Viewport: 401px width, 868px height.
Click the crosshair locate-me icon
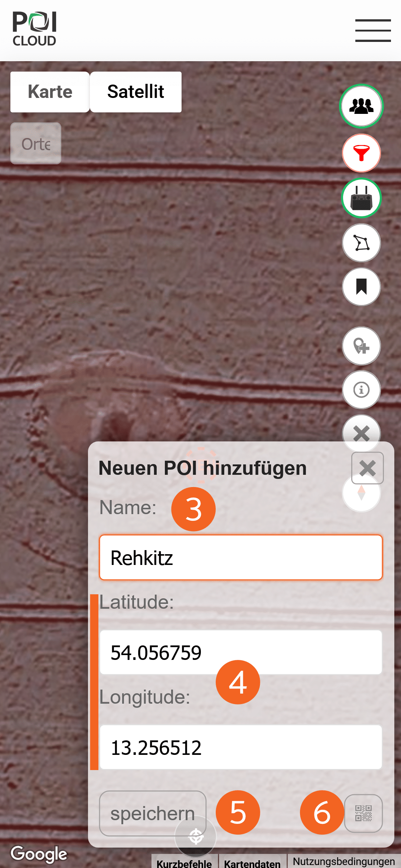[x=196, y=836]
